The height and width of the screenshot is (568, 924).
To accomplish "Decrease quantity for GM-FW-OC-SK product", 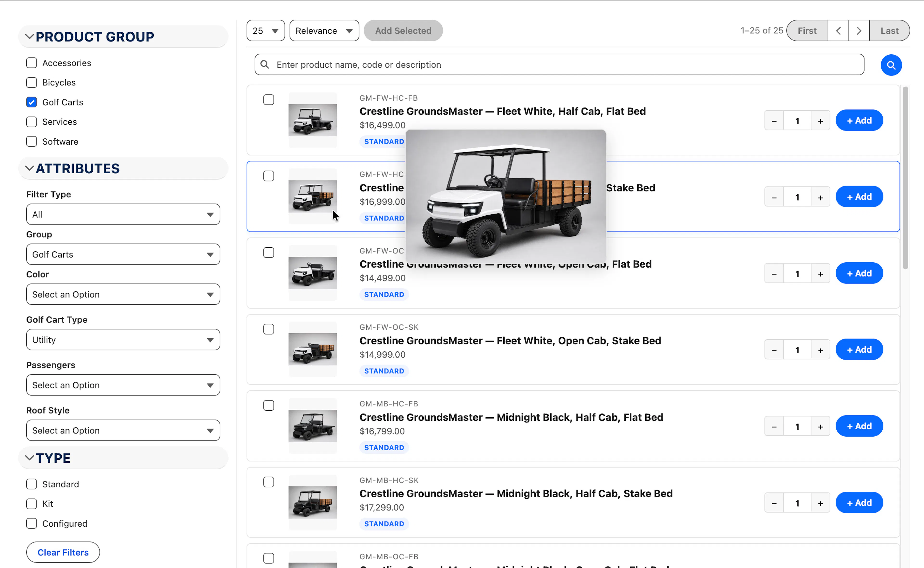I will pyautogui.click(x=774, y=350).
